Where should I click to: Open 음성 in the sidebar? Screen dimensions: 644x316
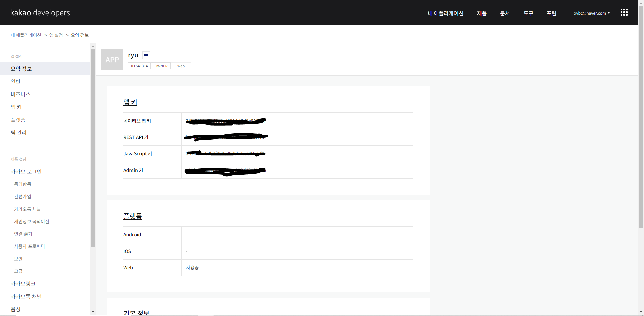[x=16, y=309]
